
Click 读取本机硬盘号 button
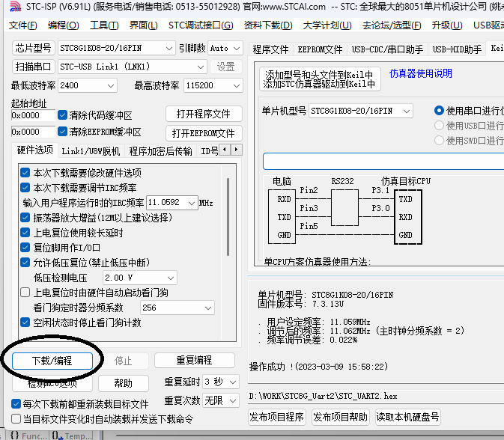(x=408, y=417)
